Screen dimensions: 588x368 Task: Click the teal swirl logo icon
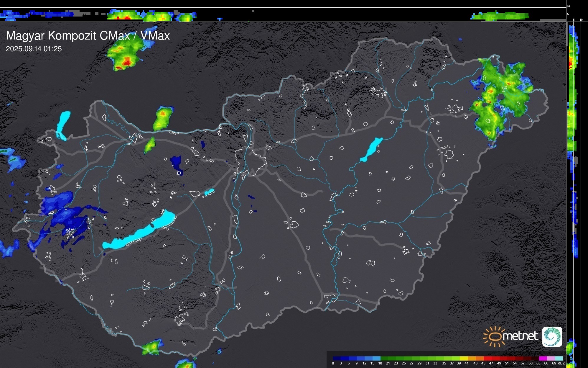(x=552, y=336)
